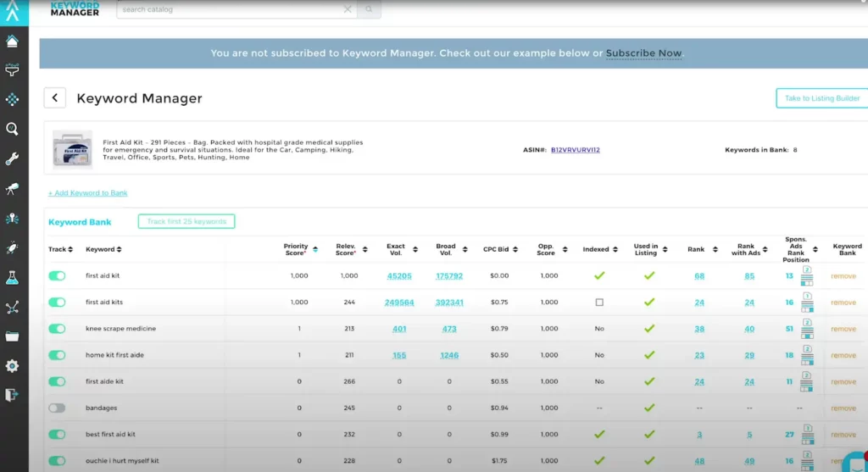Open the wrench tools icon in sidebar
The image size is (868, 472).
click(x=12, y=158)
